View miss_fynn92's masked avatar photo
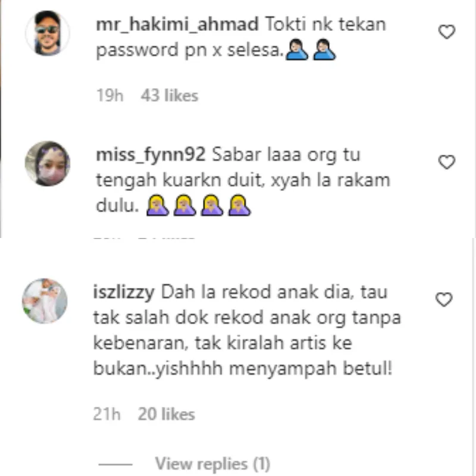The image size is (476, 476). point(48,163)
